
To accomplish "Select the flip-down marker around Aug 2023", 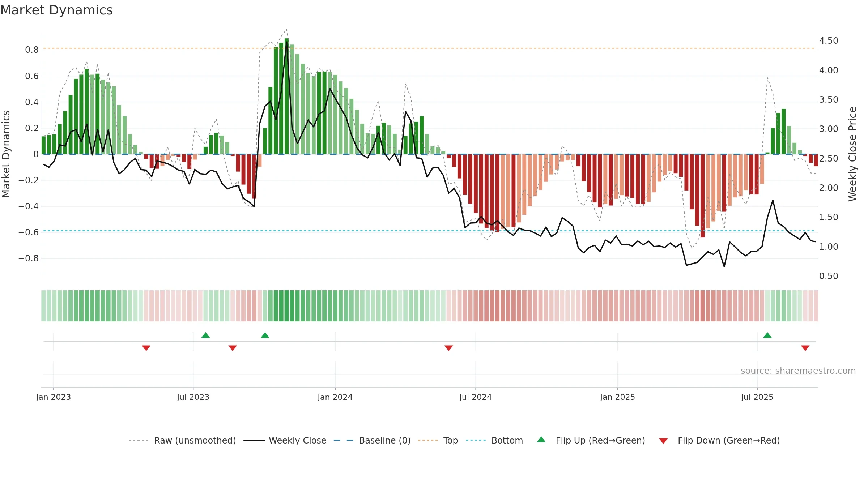I will coord(233,348).
